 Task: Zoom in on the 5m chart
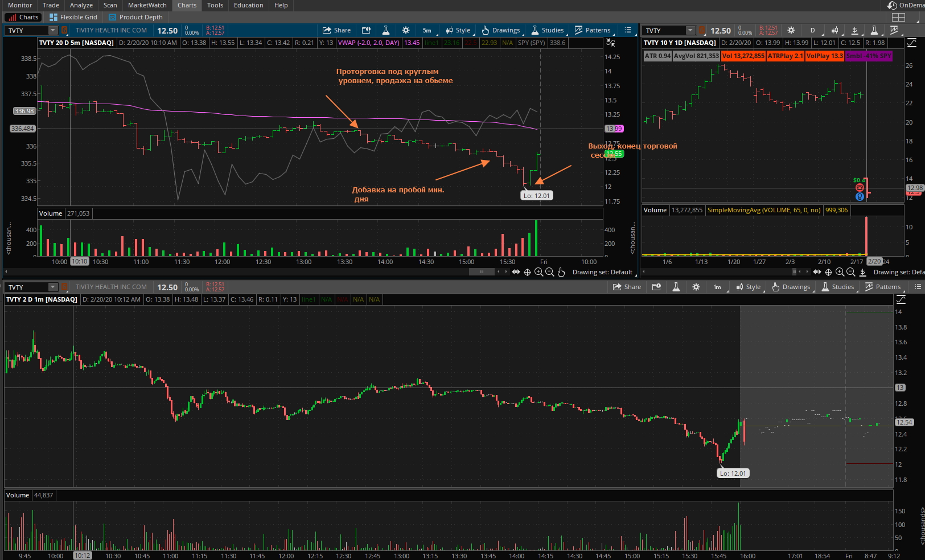click(538, 272)
